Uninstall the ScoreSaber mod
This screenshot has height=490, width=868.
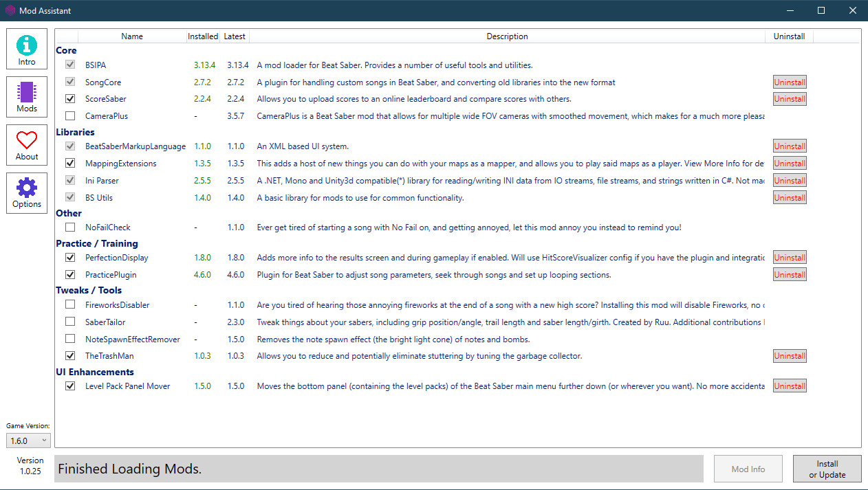point(790,99)
